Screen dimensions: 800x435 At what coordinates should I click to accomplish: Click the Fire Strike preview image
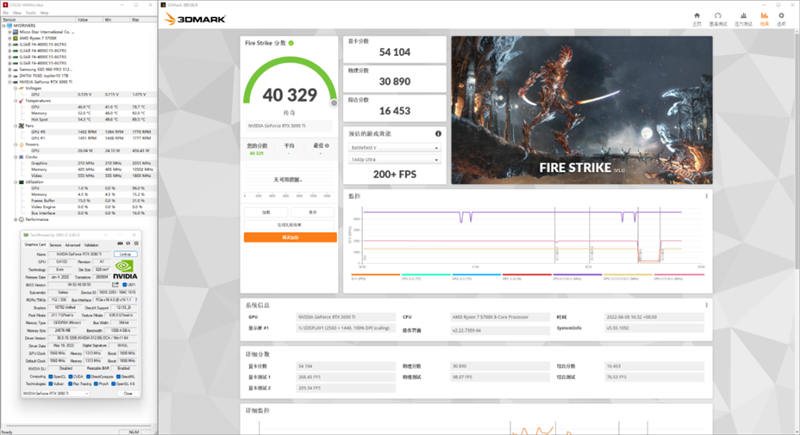pos(582,110)
